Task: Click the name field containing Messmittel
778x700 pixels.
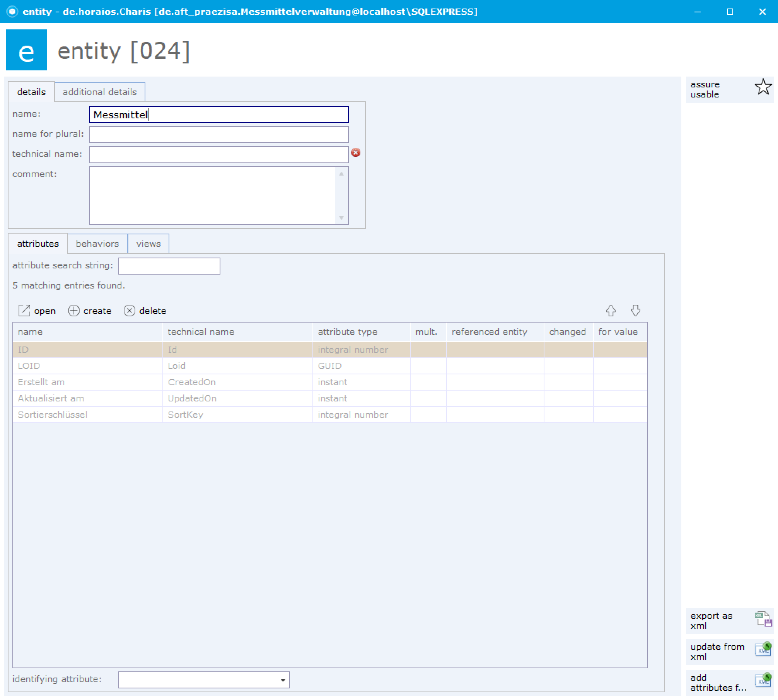Action: pyautogui.click(x=219, y=114)
